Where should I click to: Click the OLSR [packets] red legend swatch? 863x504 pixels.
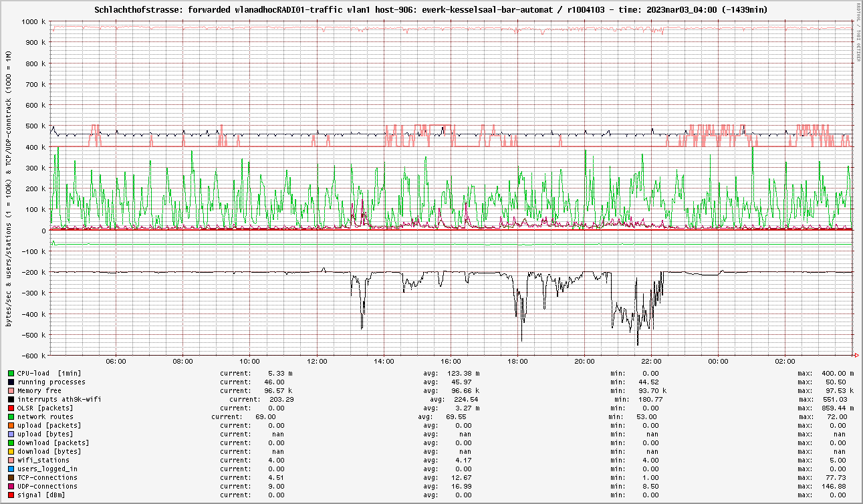[x=11, y=408]
